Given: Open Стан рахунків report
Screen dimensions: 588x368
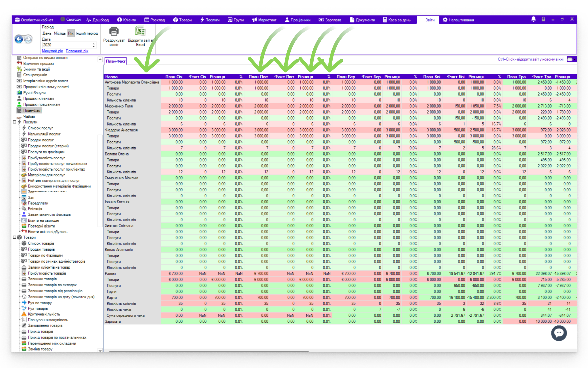Looking at the screenshot, I should pos(35,75).
